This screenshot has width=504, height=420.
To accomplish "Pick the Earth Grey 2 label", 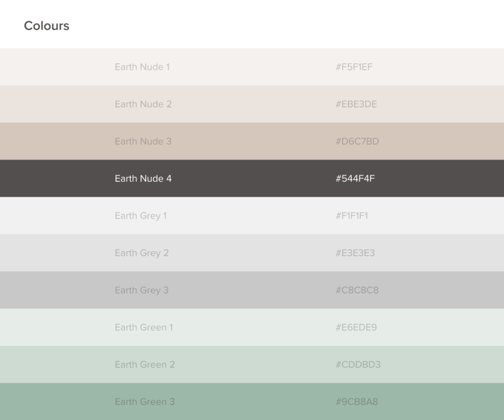I will [x=141, y=253].
